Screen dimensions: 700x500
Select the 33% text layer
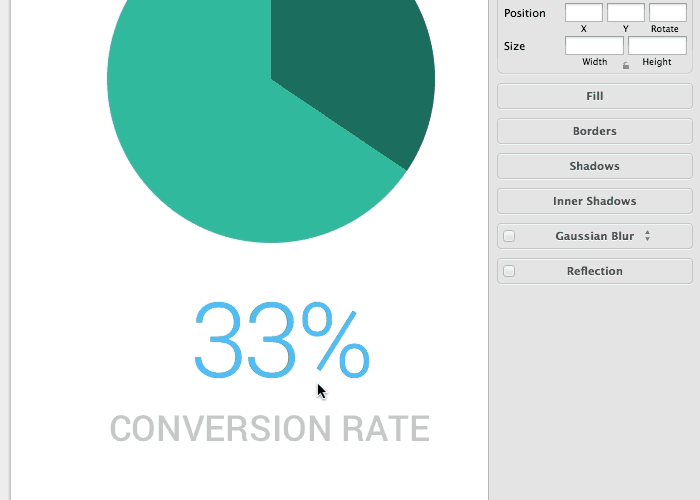[282, 340]
